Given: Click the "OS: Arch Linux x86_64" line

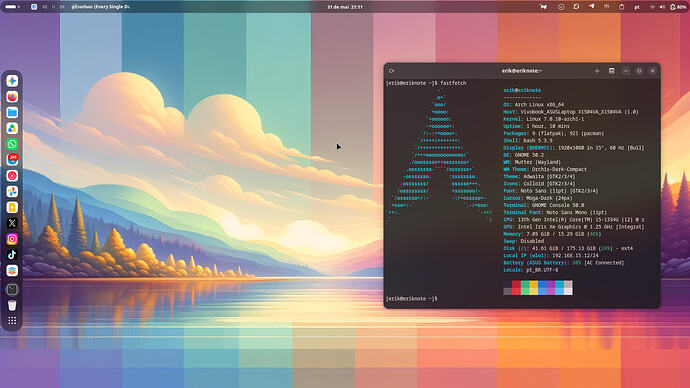Looking at the screenshot, I should click(x=533, y=105).
